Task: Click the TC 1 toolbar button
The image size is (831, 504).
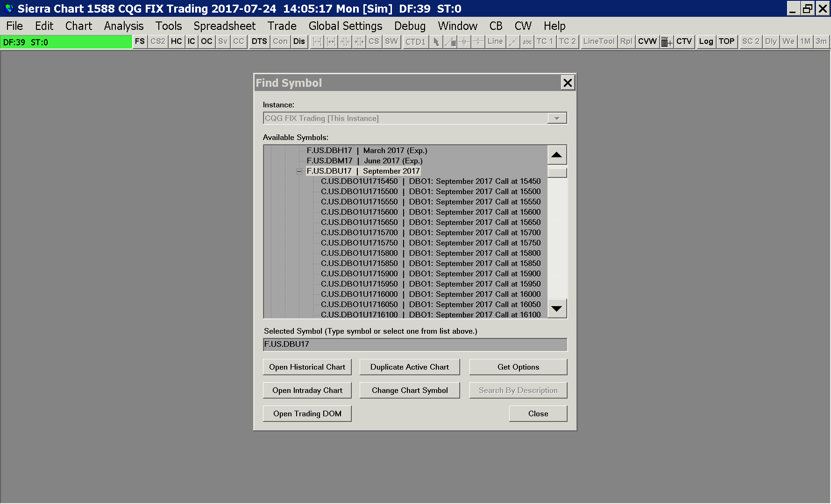Action: 545,42
